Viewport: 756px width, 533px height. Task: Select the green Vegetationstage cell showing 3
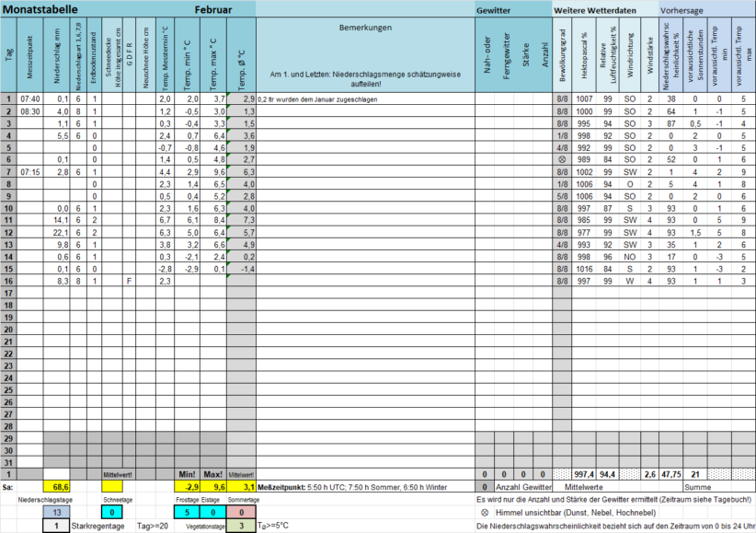point(240,526)
